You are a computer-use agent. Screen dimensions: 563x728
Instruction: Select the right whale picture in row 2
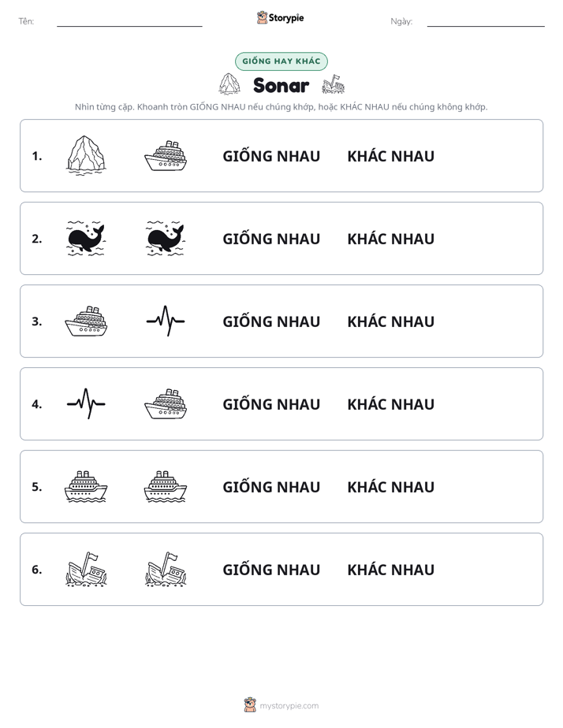point(166,239)
